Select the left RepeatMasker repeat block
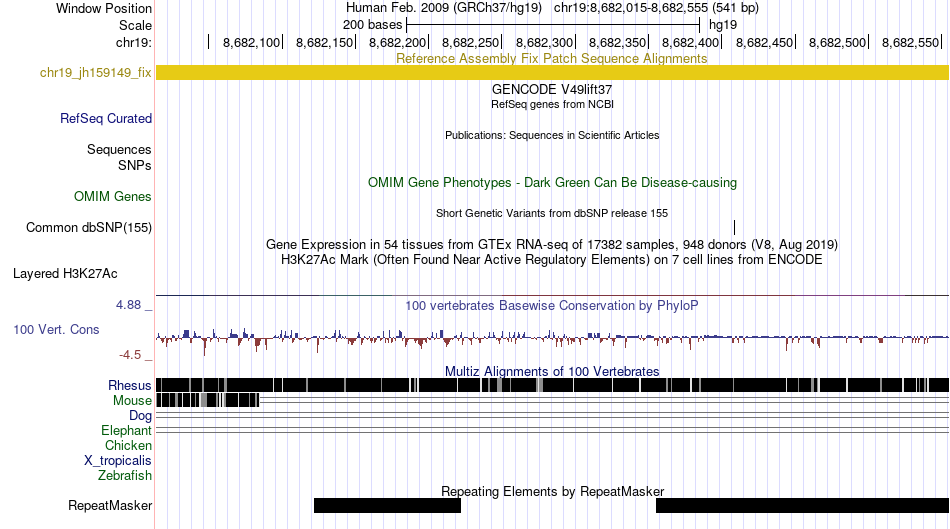 (x=387, y=505)
